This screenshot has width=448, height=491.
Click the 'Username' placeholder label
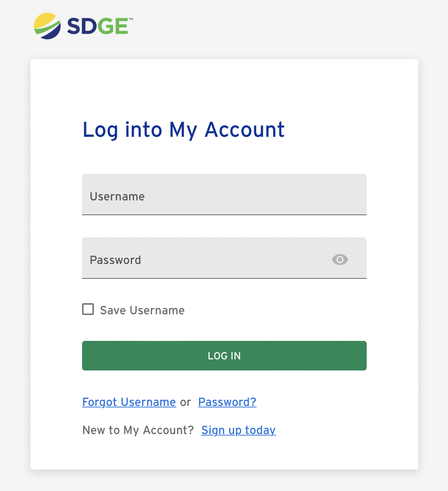point(117,196)
